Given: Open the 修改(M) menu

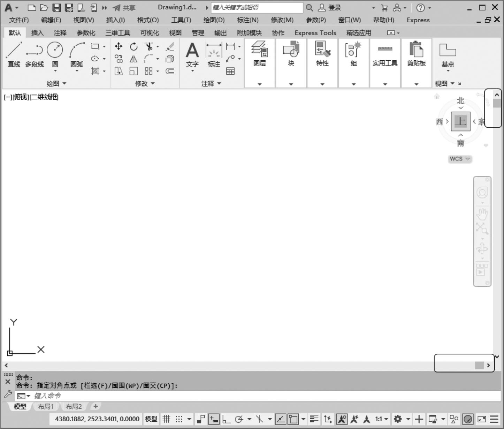Looking at the screenshot, I should [282, 20].
